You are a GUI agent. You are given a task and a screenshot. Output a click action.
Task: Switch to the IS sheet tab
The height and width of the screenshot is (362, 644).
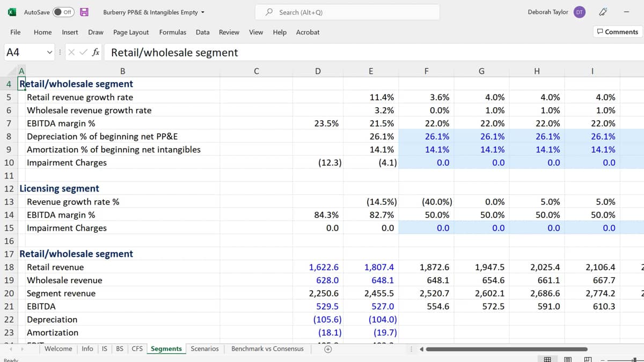(104, 349)
